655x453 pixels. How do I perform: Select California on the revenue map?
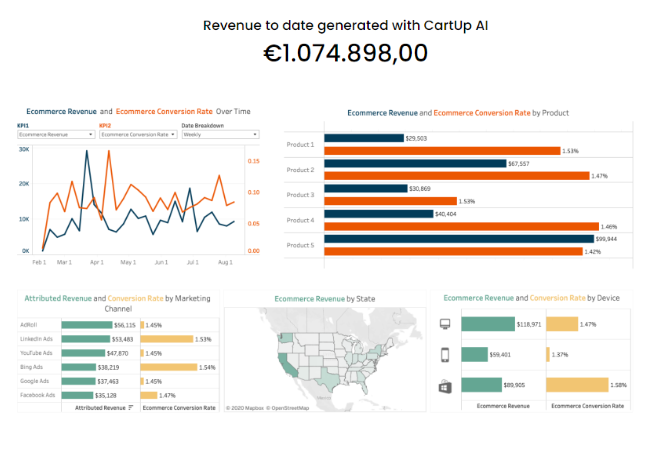285,364
